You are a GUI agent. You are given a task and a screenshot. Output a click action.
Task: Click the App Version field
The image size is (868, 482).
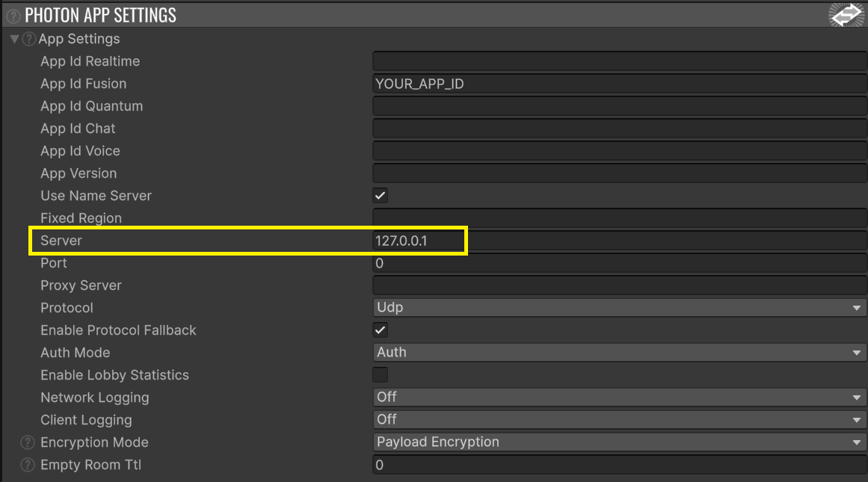point(620,173)
